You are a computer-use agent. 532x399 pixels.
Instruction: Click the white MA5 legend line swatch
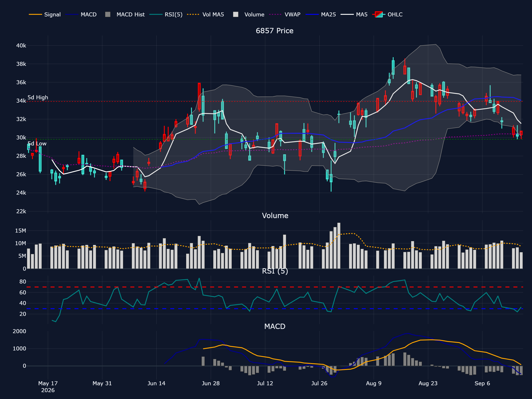347,14
